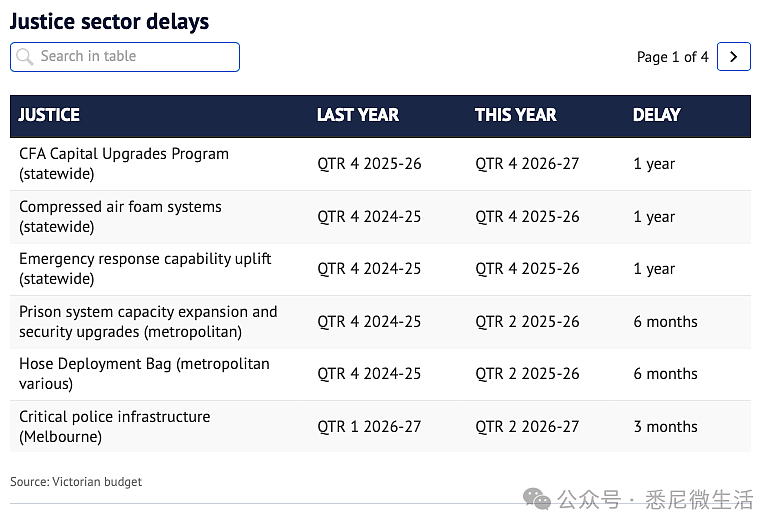The height and width of the screenshot is (530, 778).
Task: Focus the Search in table field
Action: pos(125,57)
